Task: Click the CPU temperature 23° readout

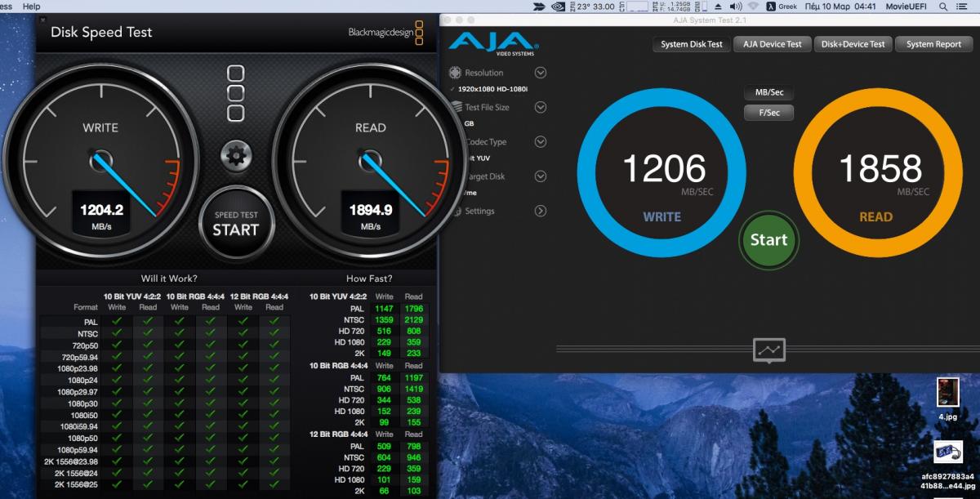Action: click(x=584, y=6)
